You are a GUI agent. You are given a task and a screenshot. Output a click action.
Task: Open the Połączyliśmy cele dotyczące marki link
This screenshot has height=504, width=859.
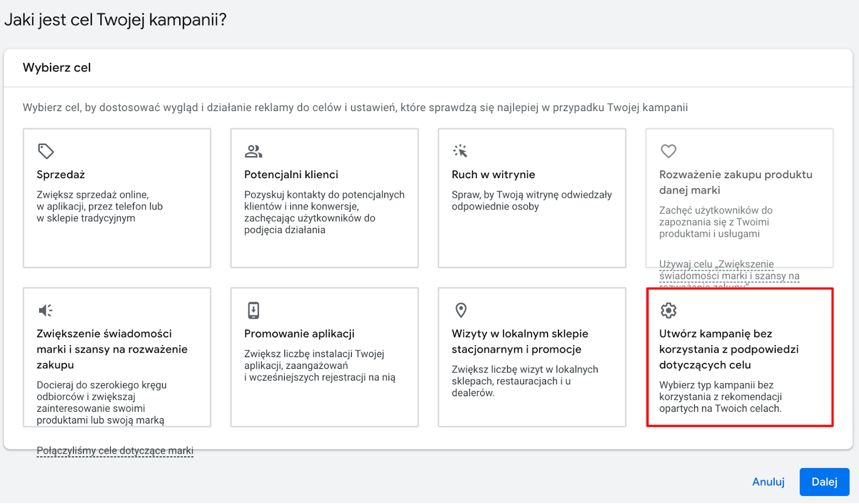[115, 451]
